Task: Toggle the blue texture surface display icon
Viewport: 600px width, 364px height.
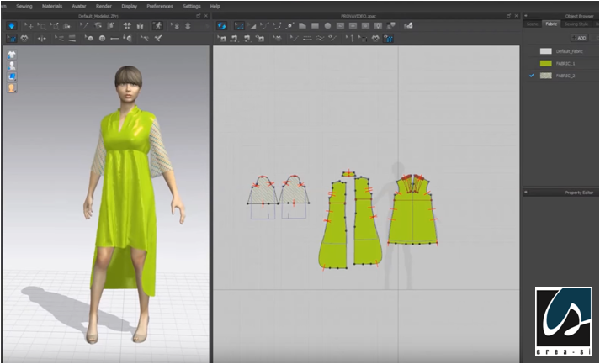Action: pos(12,76)
